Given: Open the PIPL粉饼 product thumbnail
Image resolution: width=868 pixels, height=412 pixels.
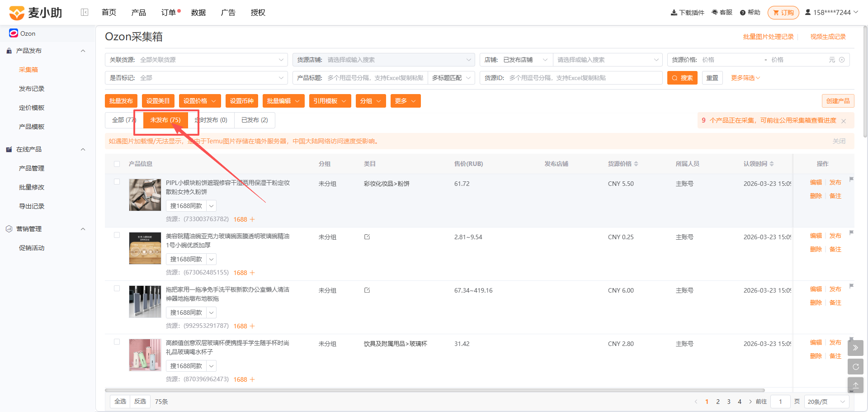Looking at the screenshot, I should (x=145, y=195).
